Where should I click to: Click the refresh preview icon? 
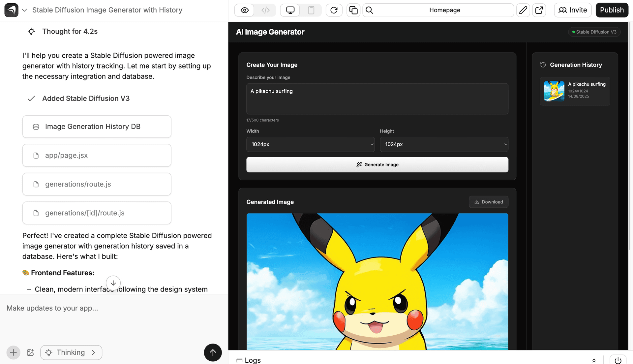coord(334,10)
